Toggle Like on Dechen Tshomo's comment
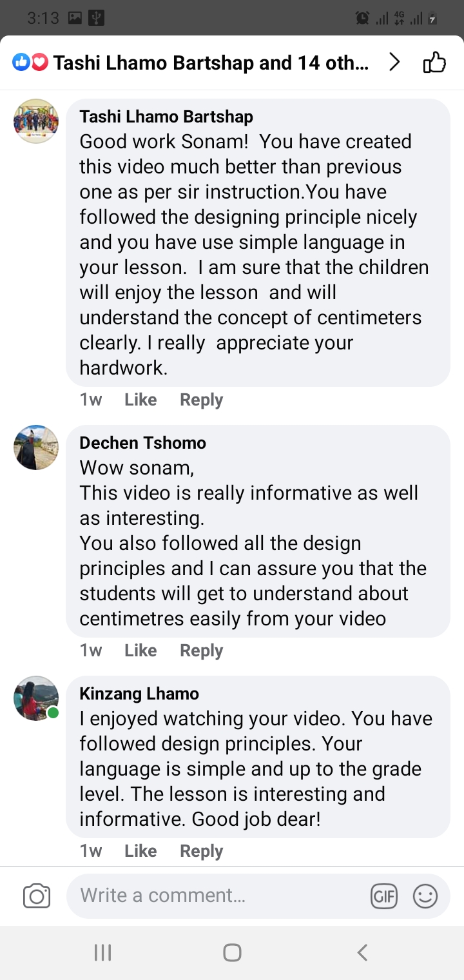This screenshot has width=464, height=980. click(x=140, y=651)
